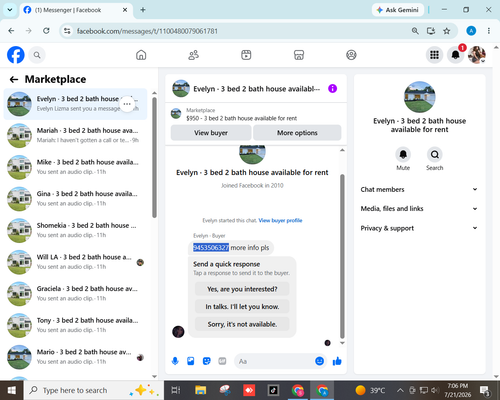Click the Aa message input field
The image size is (500, 400).
[275, 361]
